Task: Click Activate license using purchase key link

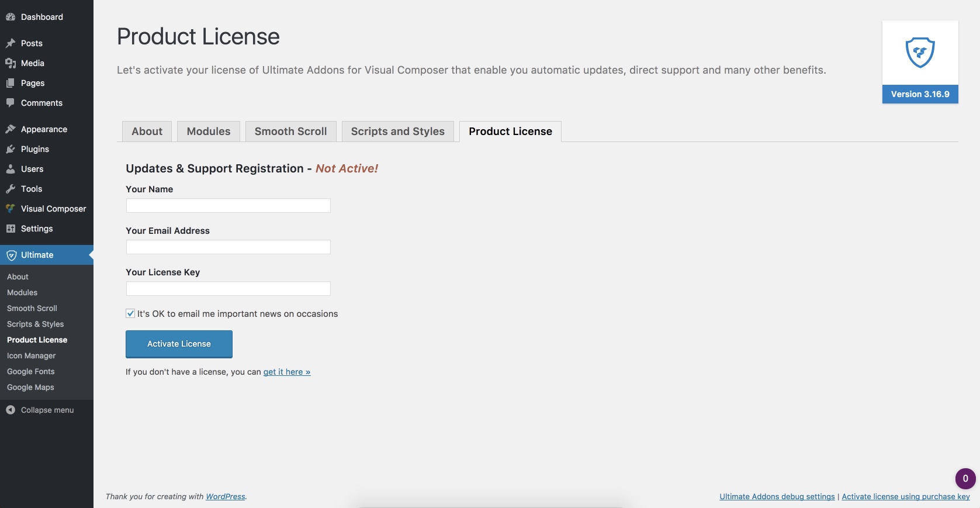Action: [906, 496]
